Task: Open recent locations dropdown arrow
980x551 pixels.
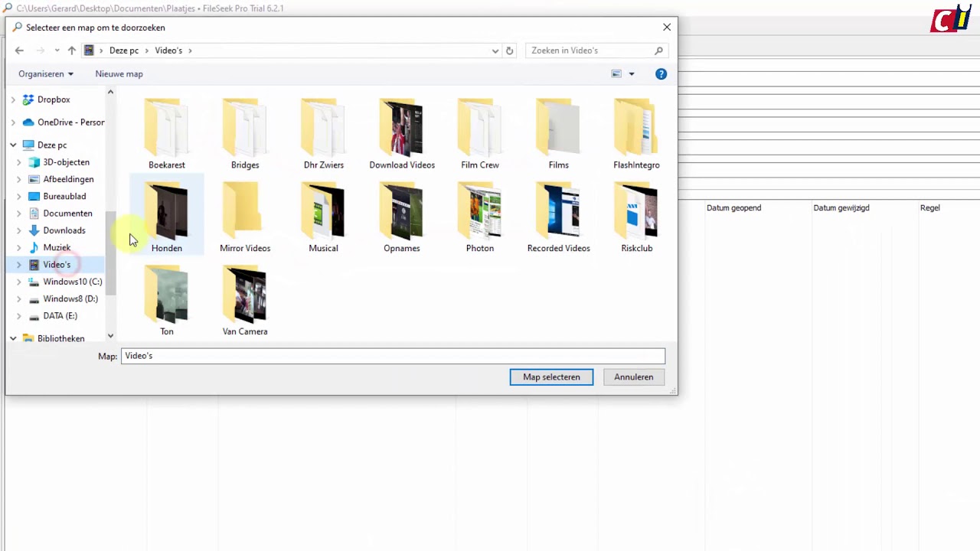Action: coord(57,51)
